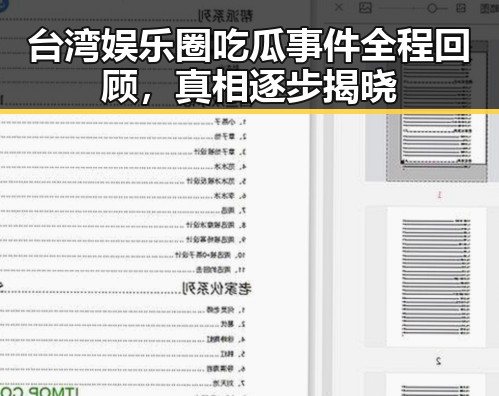Click the large picture icon after the slider
Viewport: 499px width, 396px height.
click(461, 8)
